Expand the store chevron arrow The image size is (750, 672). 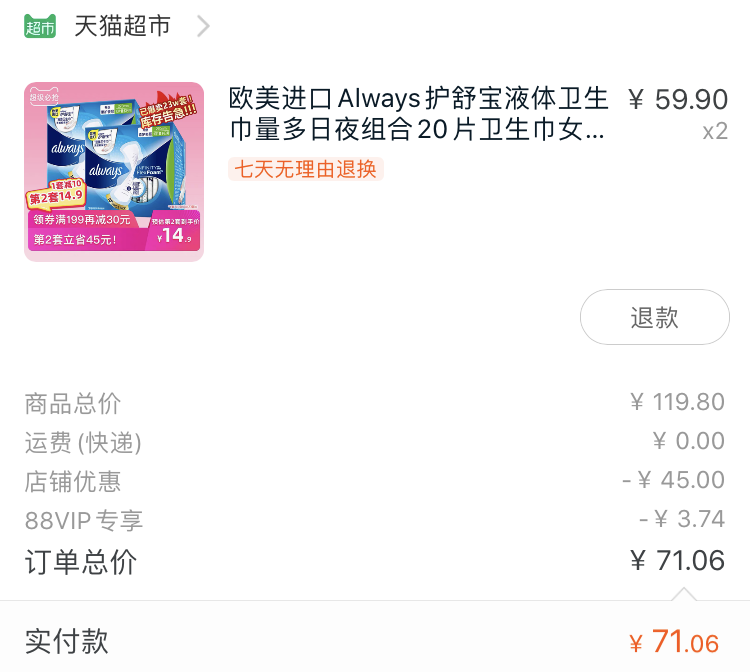click(204, 26)
